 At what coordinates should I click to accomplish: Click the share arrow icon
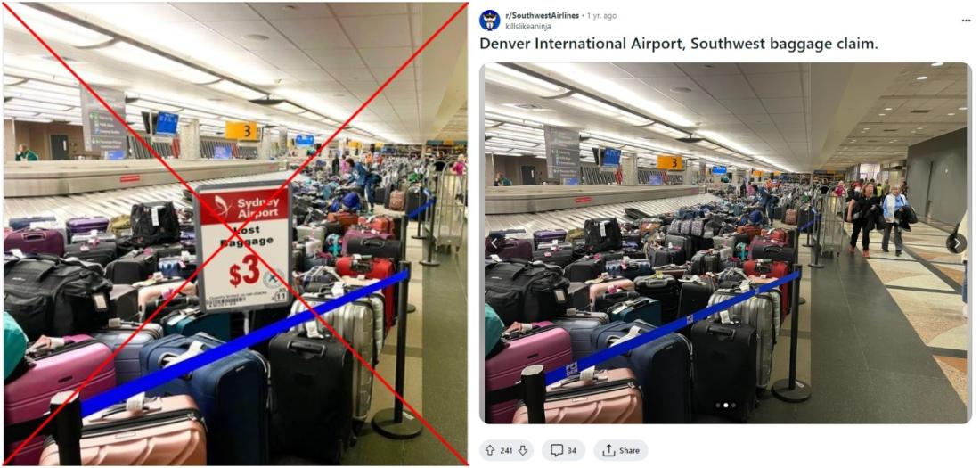(x=608, y=450)
